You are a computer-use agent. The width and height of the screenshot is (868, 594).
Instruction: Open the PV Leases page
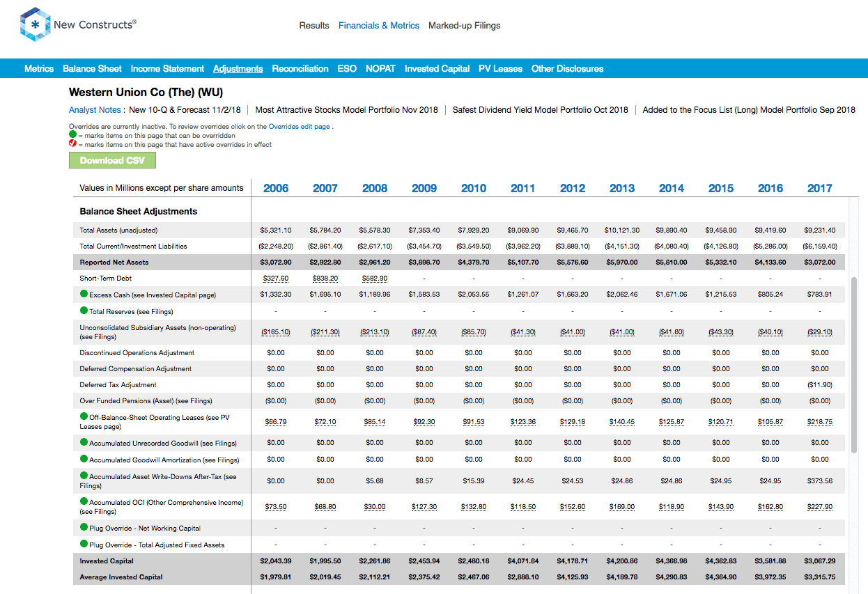(500, 69)
